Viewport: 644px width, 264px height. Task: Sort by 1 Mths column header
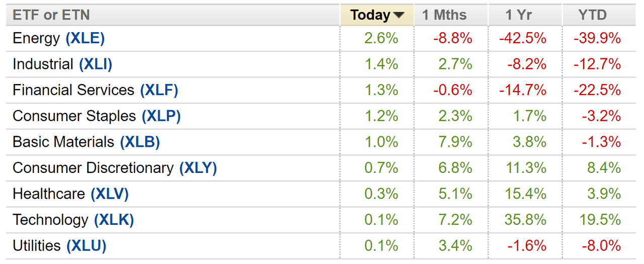444,15
